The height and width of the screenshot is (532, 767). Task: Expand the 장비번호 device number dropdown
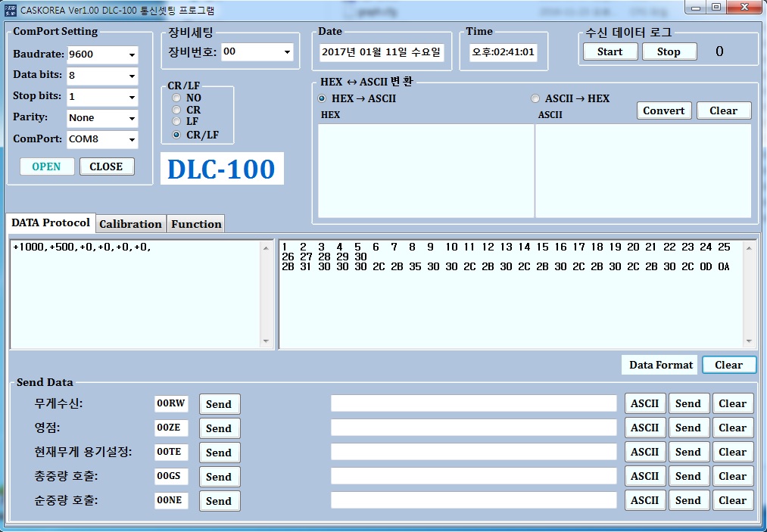point(287,51)
